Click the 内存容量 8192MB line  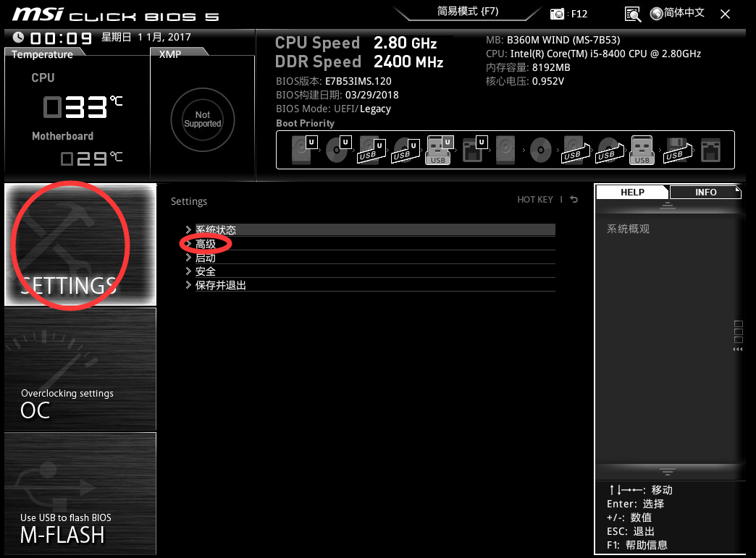[528, 67]
